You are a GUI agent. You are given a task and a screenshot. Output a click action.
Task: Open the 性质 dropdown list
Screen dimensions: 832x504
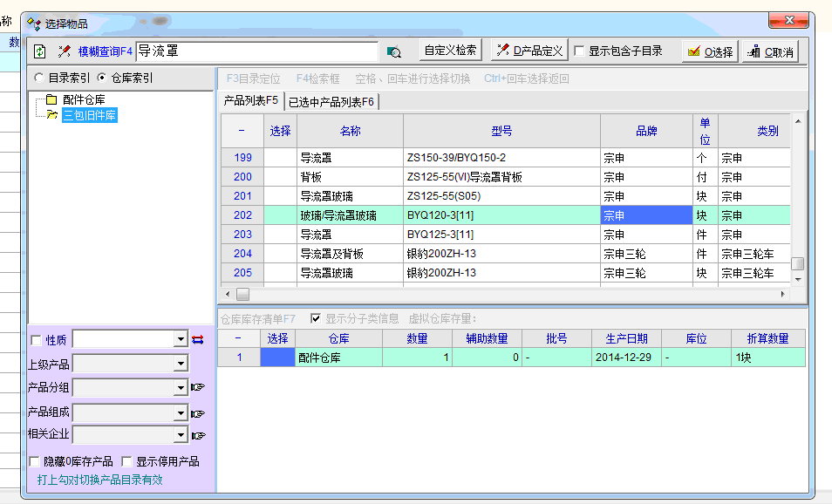[x=181, y=339]
